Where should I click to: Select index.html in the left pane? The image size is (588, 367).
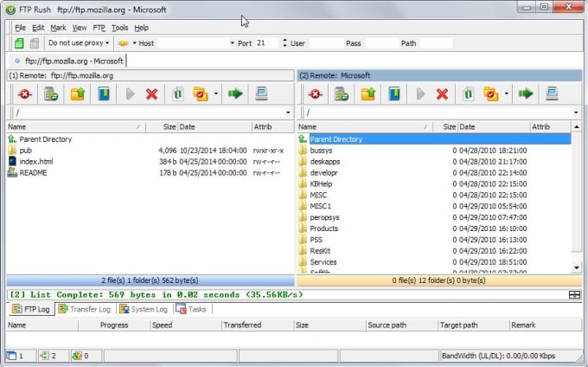click(36, 162)
